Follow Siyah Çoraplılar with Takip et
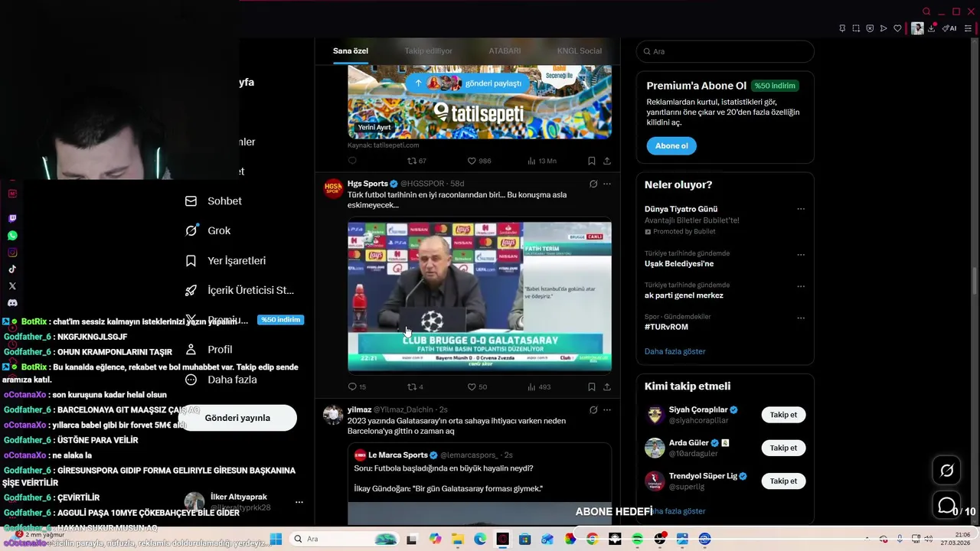Viewport: 980px width, 551px height. [x=783, y=415]
